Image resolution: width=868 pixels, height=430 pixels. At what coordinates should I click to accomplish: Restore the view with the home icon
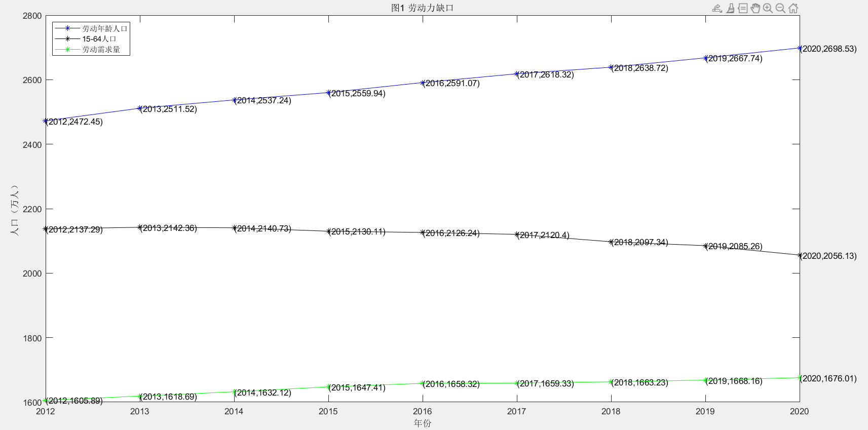[794, 8]
